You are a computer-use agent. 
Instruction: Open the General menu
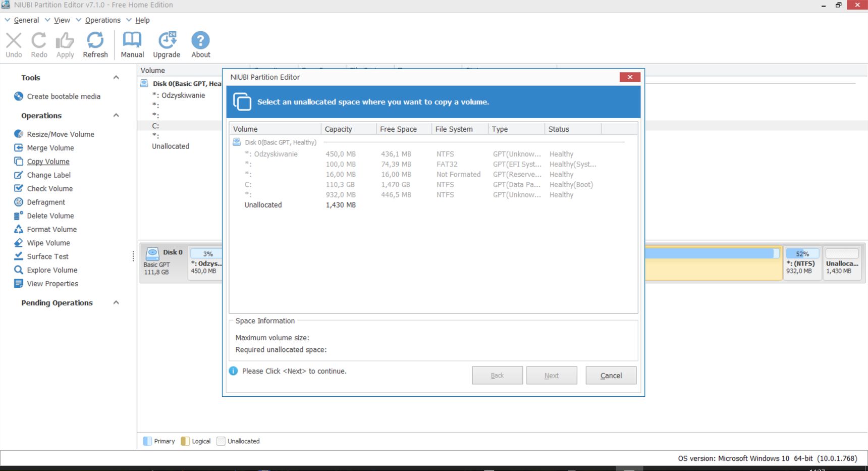[26, 20]
